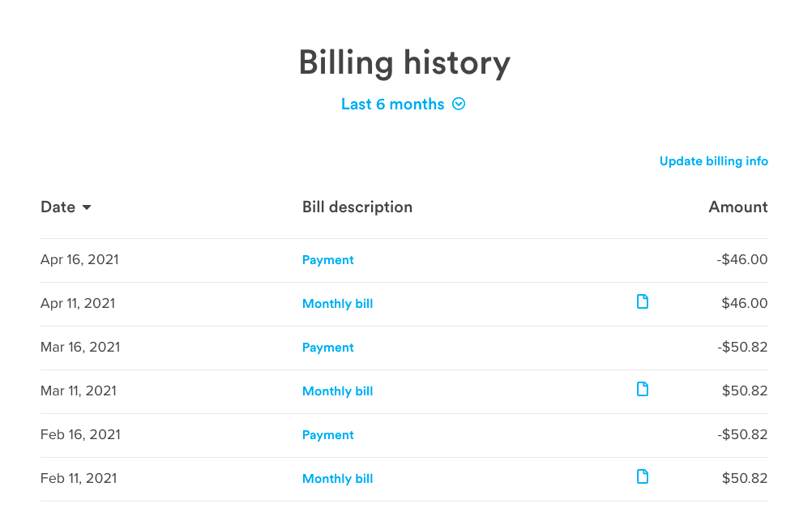Click Update billing info link

pyautogui.click(x=713, y=161)
